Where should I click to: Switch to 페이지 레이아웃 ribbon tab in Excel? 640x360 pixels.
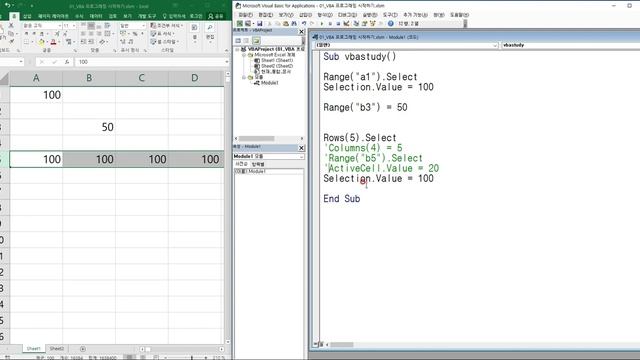pyautogui.click(x=53, y=16)
